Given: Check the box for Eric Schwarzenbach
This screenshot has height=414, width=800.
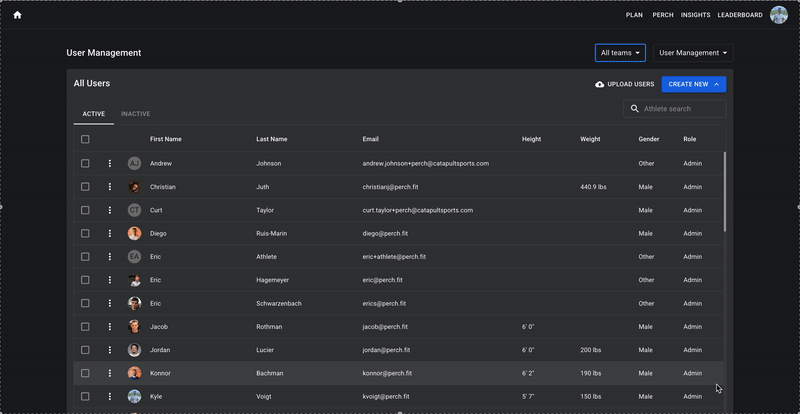Looking at the screenshot, I should coord(85,303).
